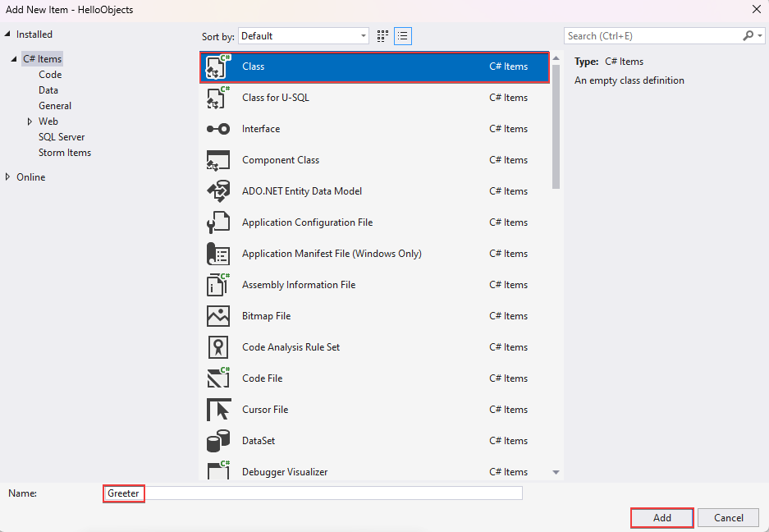
Task: Click the Add button
Action: click(x=661, y=517)
